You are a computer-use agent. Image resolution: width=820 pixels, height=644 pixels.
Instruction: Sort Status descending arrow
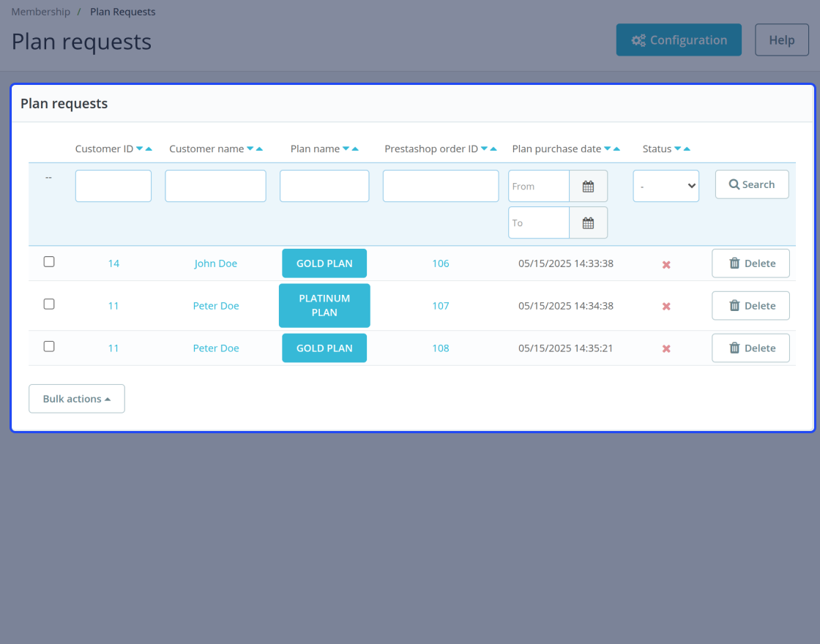pyautogui.click(x=678, y=149)
